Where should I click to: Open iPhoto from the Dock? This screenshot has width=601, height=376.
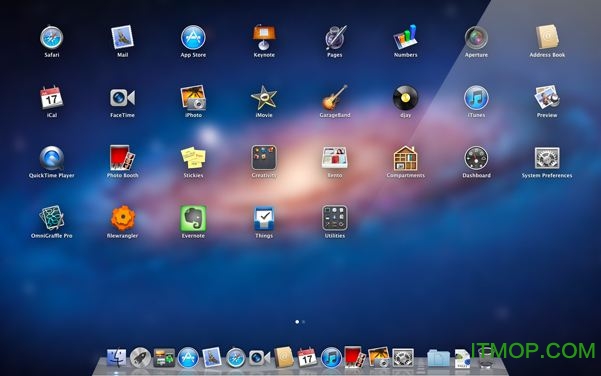click(379, 357)
